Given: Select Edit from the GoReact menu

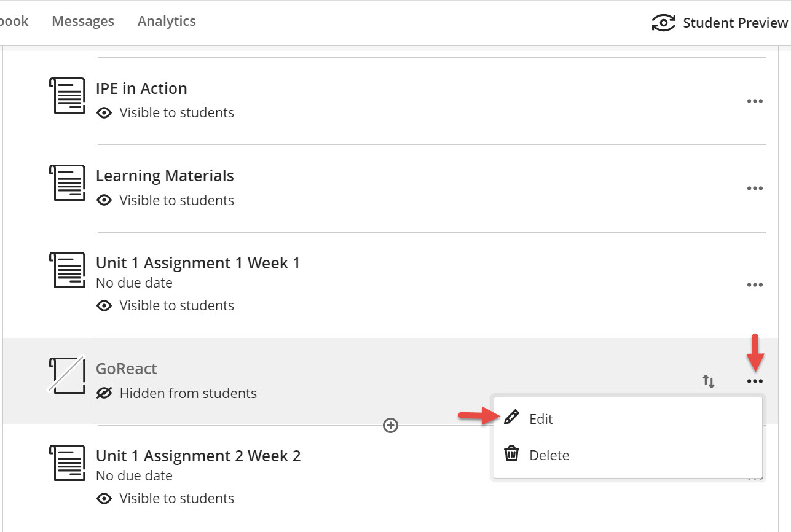Looking at the screenshot, I should coord(541,419).
